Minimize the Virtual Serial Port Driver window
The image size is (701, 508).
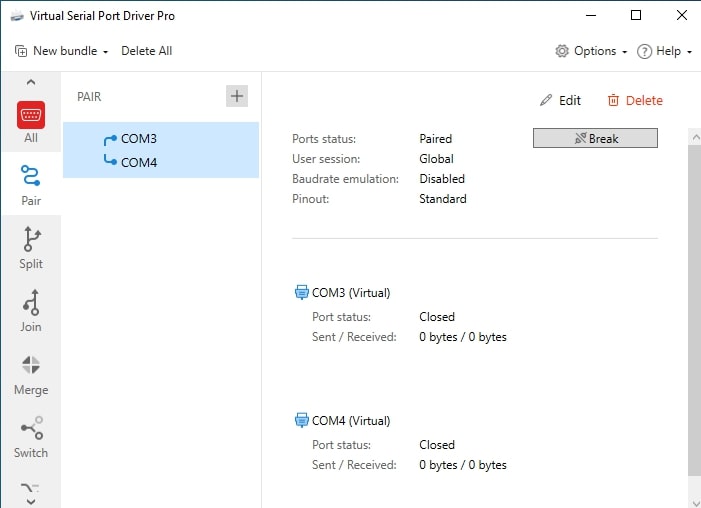(x=591, y=15)
